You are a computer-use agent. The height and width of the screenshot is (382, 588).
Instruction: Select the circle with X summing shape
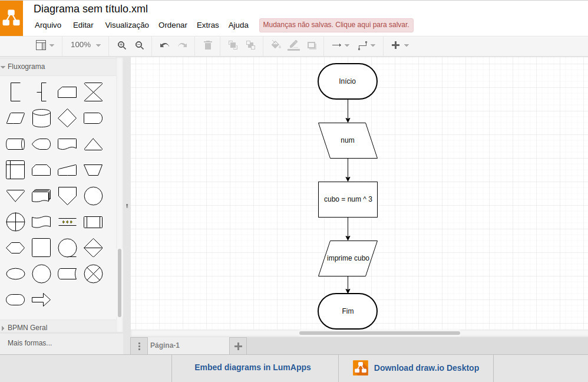(x=93, y=274)
